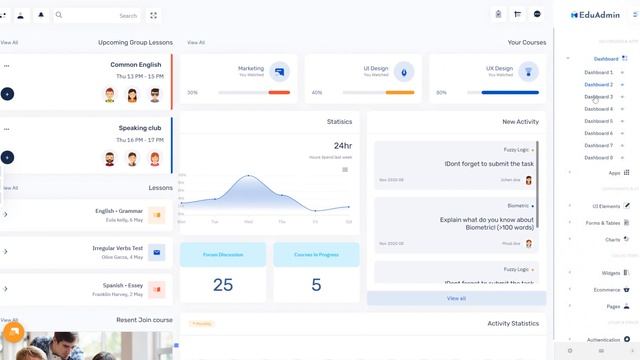
Task: Open the options dots on Speaking club card
Action: (7, 129)
